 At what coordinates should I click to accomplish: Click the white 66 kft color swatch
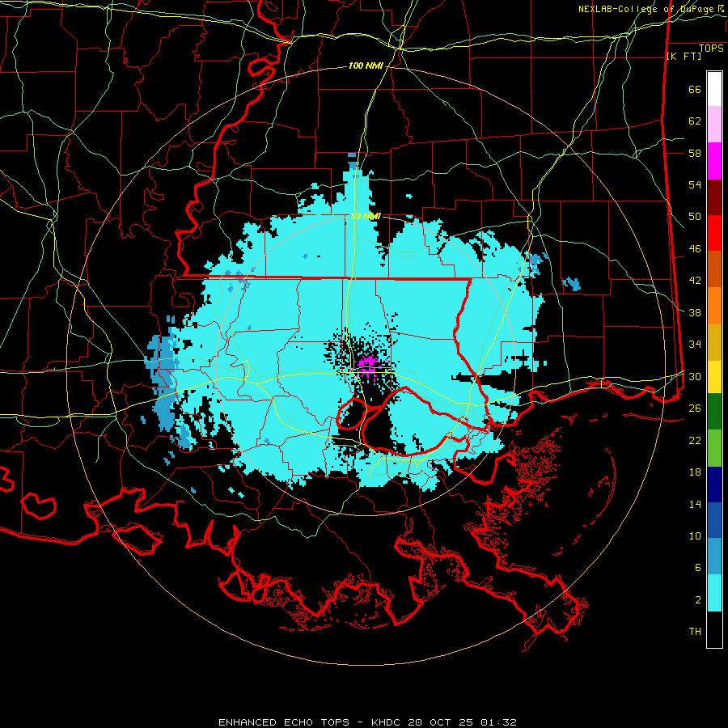(x=714, y=89)
